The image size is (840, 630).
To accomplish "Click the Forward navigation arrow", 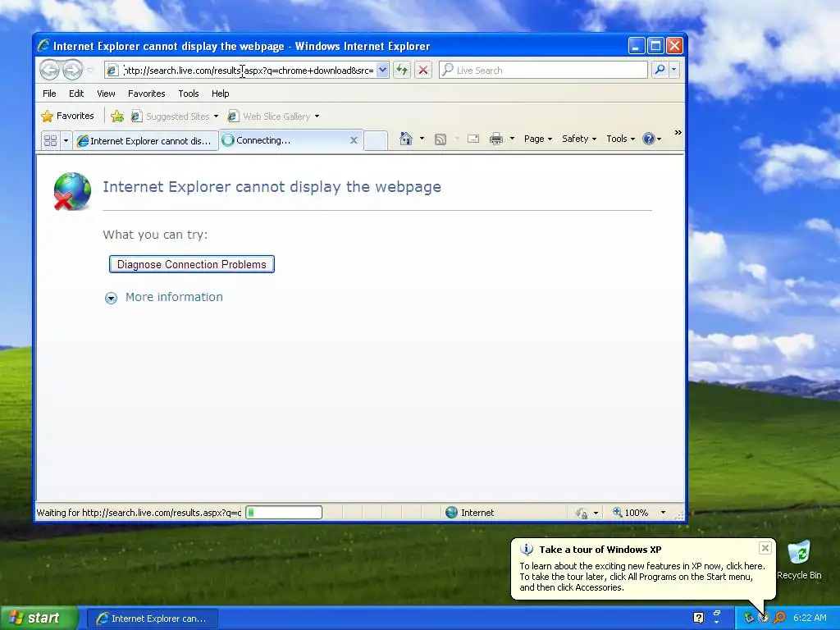I will click(x=72, y=70).
